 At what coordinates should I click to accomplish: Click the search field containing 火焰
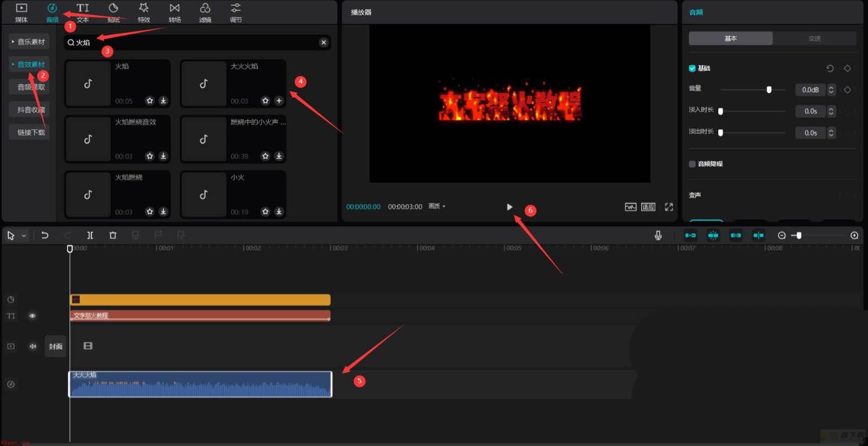(x=197, y=42)
